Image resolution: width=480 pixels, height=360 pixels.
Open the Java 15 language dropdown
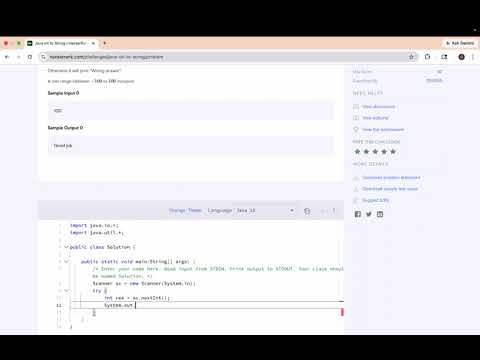click(265, 210)
